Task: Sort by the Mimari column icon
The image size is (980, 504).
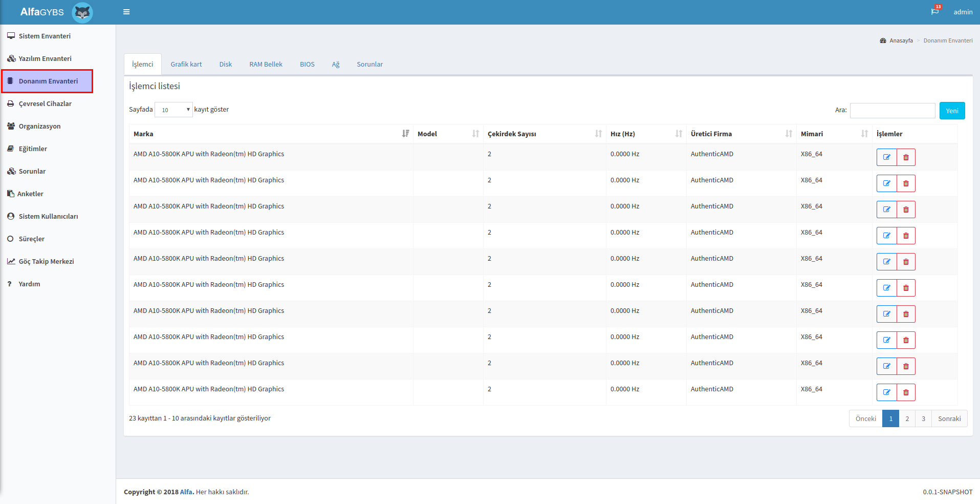Action: [x=864, y=134]
